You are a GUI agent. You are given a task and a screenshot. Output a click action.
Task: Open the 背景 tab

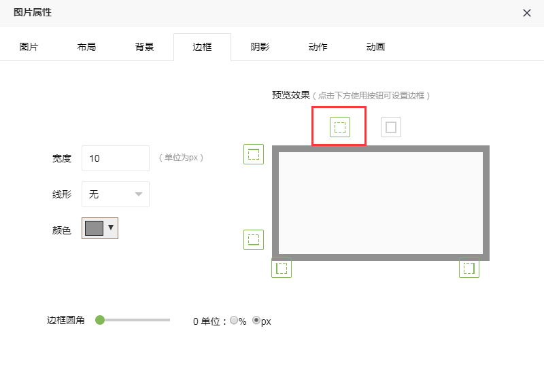[x=144, y=47]
